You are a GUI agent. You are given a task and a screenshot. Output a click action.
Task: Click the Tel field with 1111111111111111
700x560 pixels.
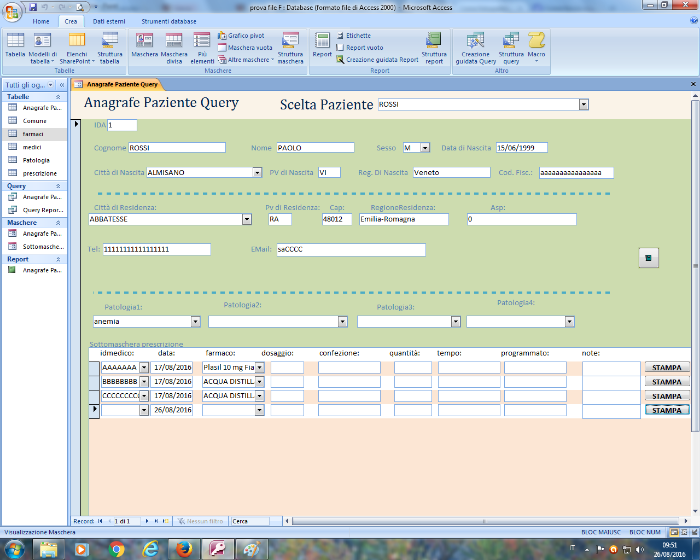click(157, 250)
